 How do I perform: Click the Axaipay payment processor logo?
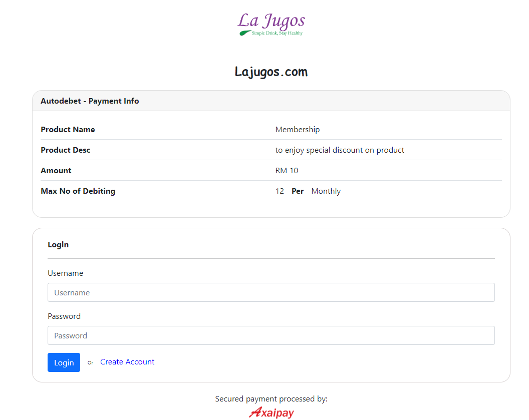coord(271,412)
